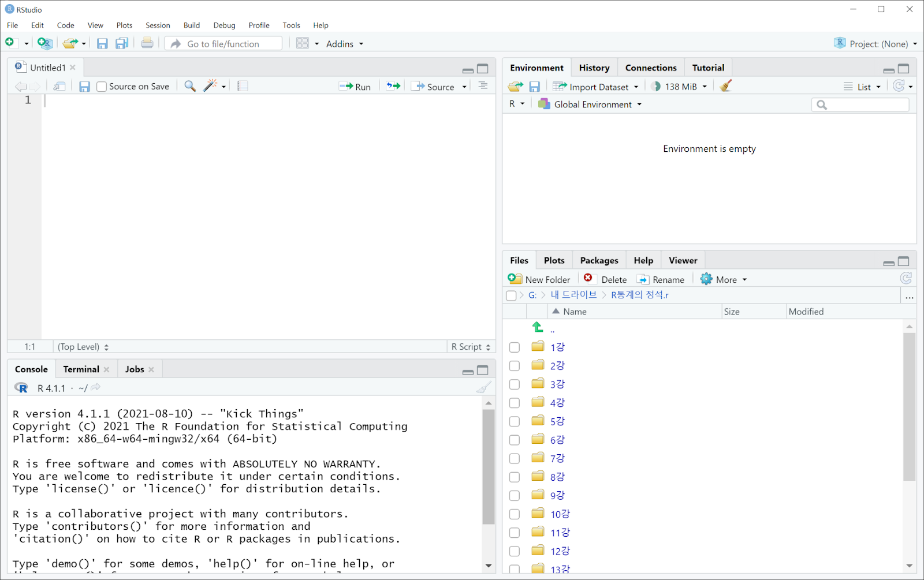Close the Untitled1 tab

[73, 68]
